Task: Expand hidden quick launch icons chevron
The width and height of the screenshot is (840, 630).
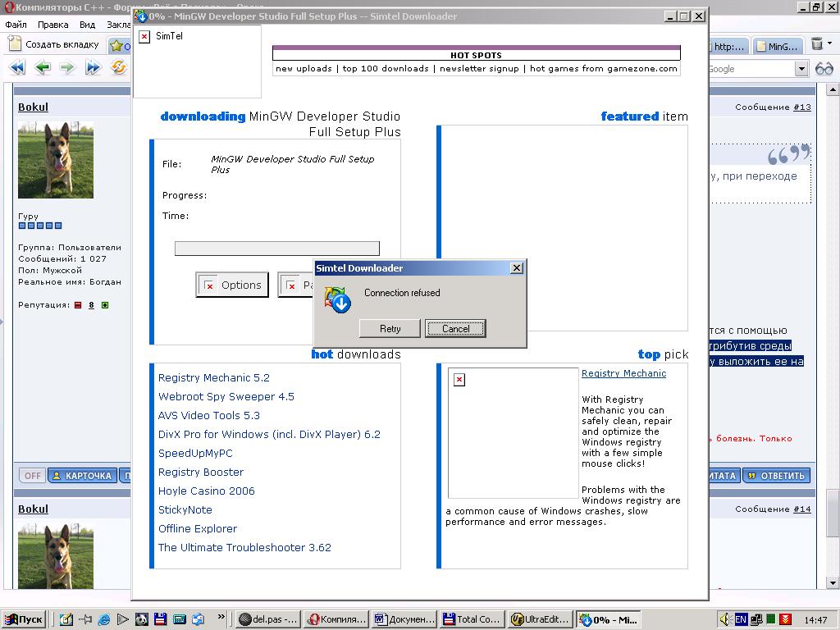Action: pyautogui.click(x=221, y=617)
